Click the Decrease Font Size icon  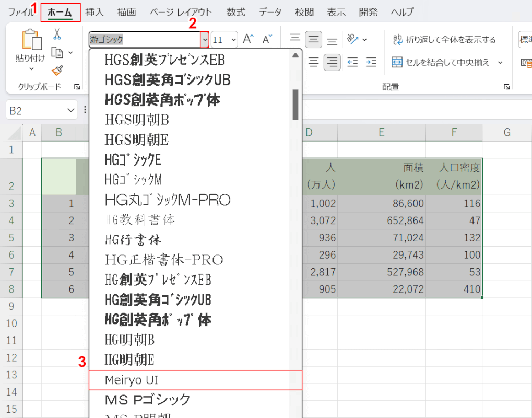click(266, 38)
